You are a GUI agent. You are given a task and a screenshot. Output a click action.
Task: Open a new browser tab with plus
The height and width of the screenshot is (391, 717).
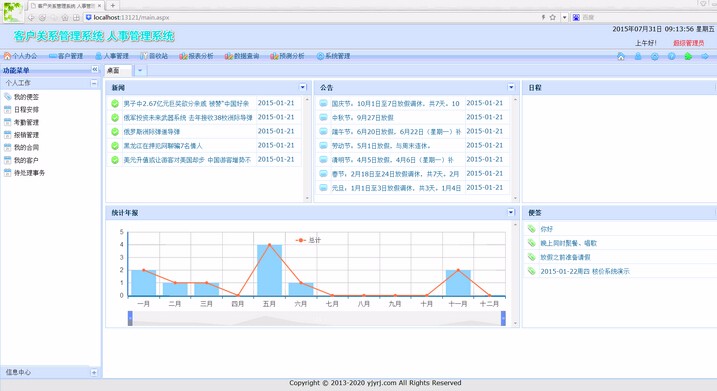coord(112,5)
